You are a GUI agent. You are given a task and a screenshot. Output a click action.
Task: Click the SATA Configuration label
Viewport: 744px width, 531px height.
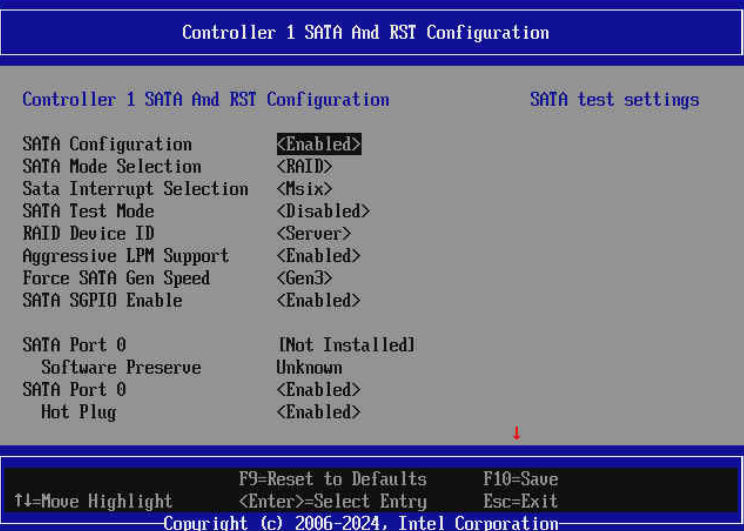click(107, 144)
